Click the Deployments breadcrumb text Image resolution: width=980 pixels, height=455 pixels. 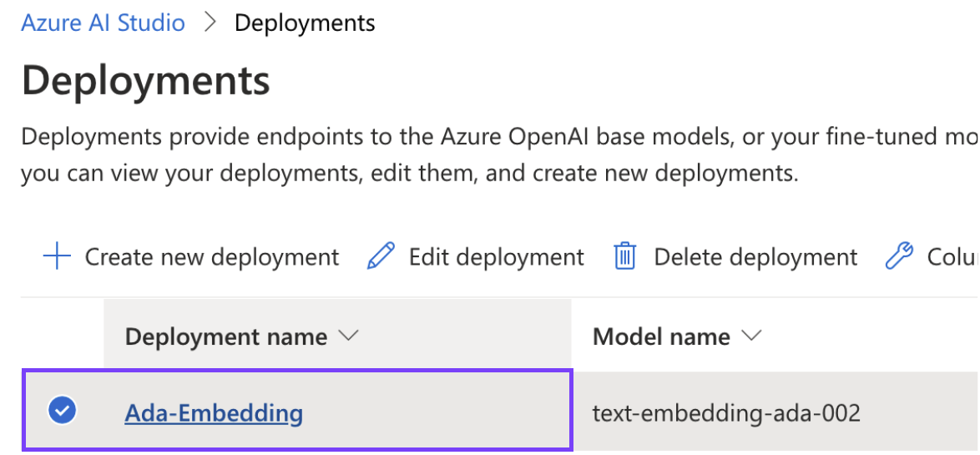click(x=305, y=23)
